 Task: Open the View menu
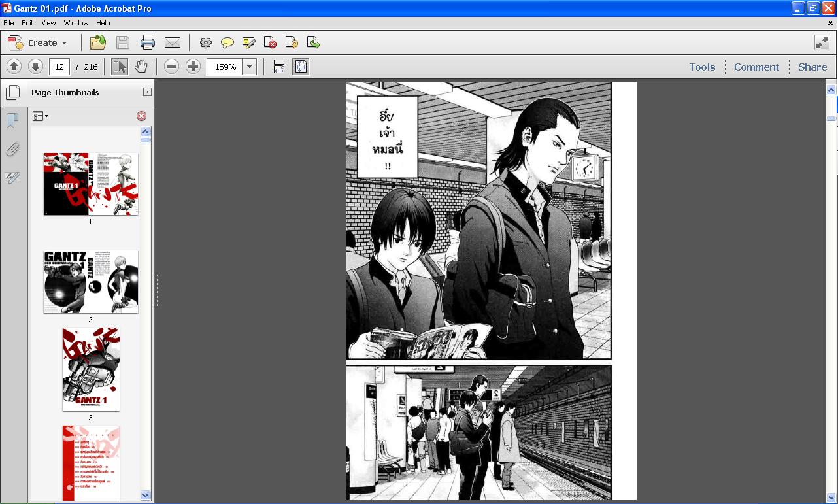(x=49, y=23)
